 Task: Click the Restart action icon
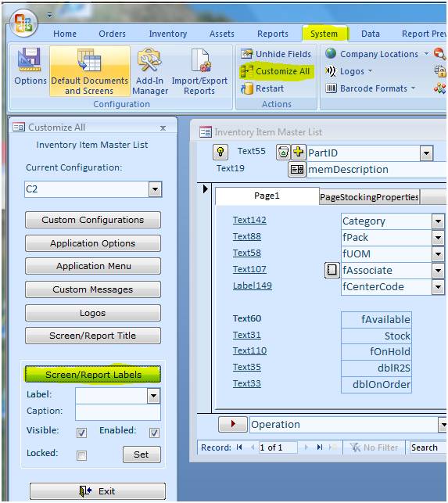coord(246,88)
